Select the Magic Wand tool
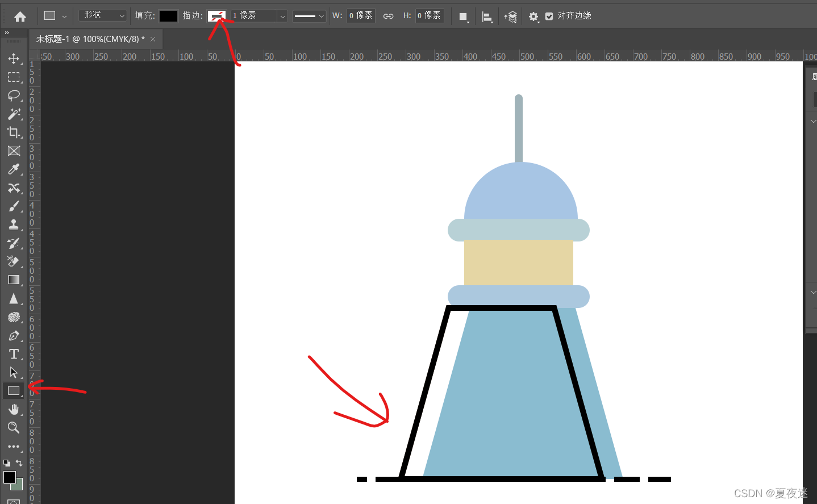The image size is (817, 504). pyautogui.click(x=14, y=114)
